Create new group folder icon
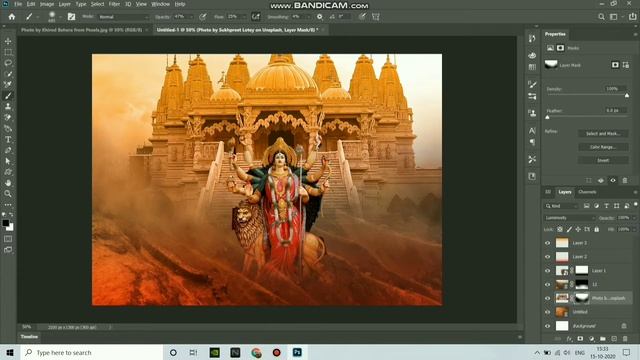Viewport: 640px width, 360px height. (603, 339)
